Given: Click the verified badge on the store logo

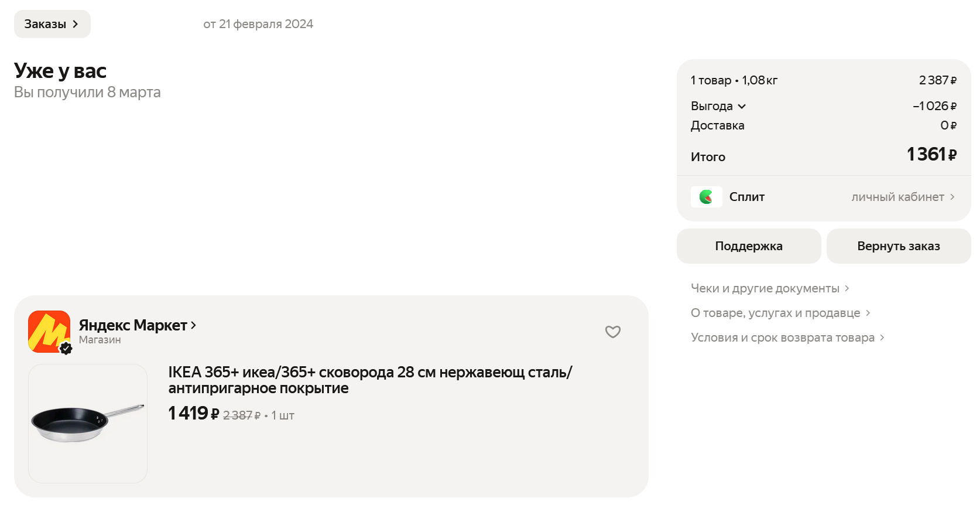Looking at the screenshot, I should pos(66,349).
